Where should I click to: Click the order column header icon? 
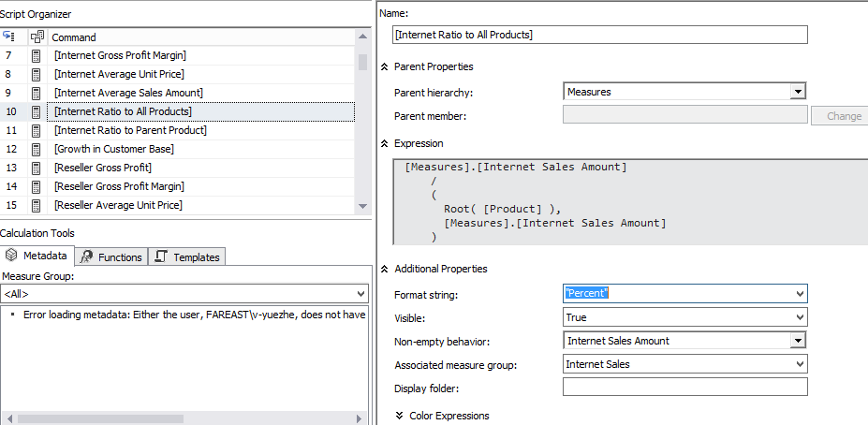[8, 37]
